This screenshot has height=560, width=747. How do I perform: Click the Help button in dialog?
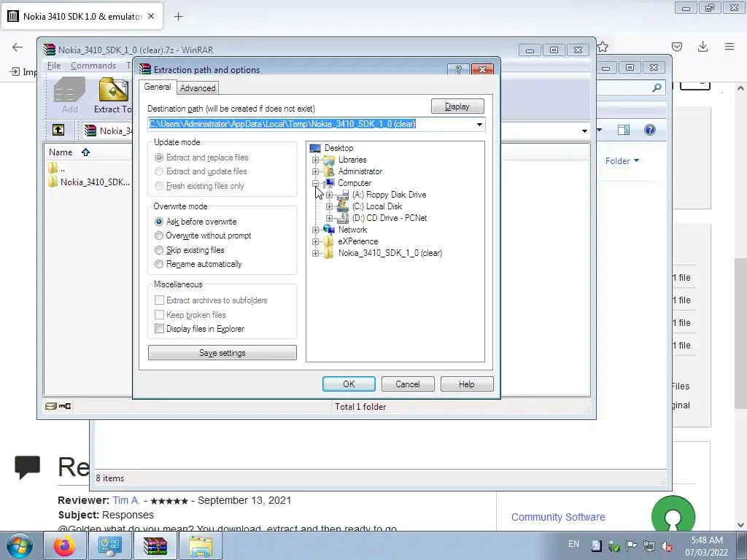click(467, 384)
